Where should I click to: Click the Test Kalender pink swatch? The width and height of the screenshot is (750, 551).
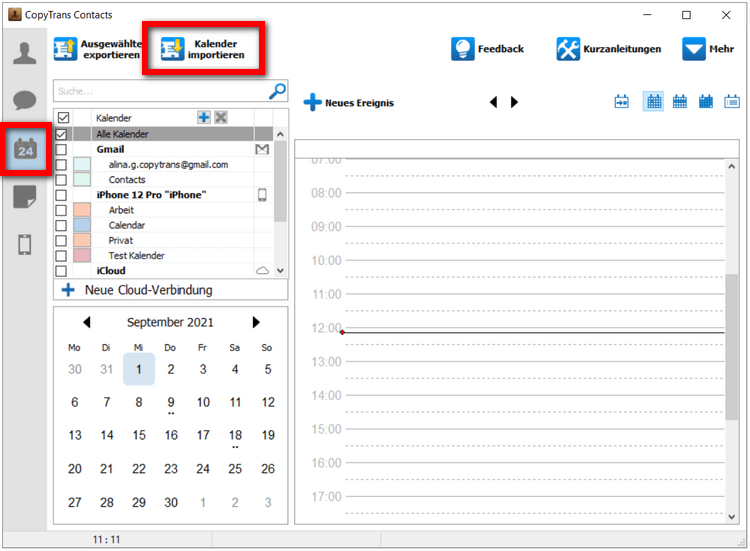[82, 255]
